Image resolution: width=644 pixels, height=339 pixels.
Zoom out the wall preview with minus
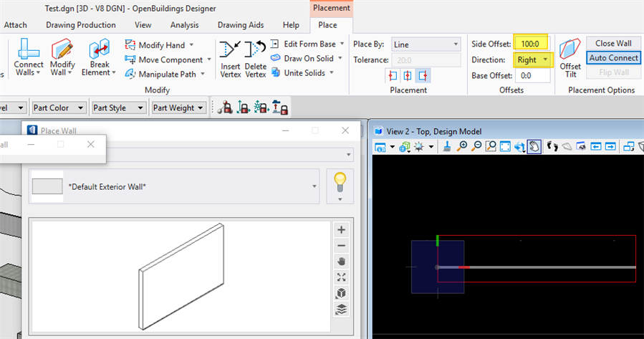tap(341, 246)
